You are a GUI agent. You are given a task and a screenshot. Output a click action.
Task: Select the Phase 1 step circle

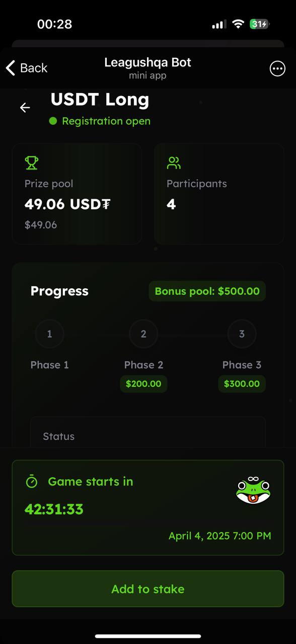coord(49,334)
